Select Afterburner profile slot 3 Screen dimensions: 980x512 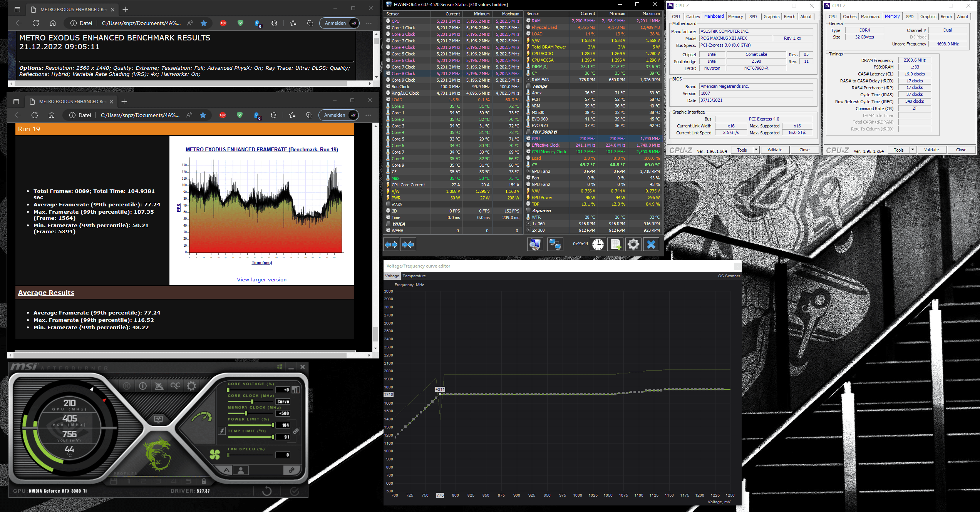coord(159,481)
